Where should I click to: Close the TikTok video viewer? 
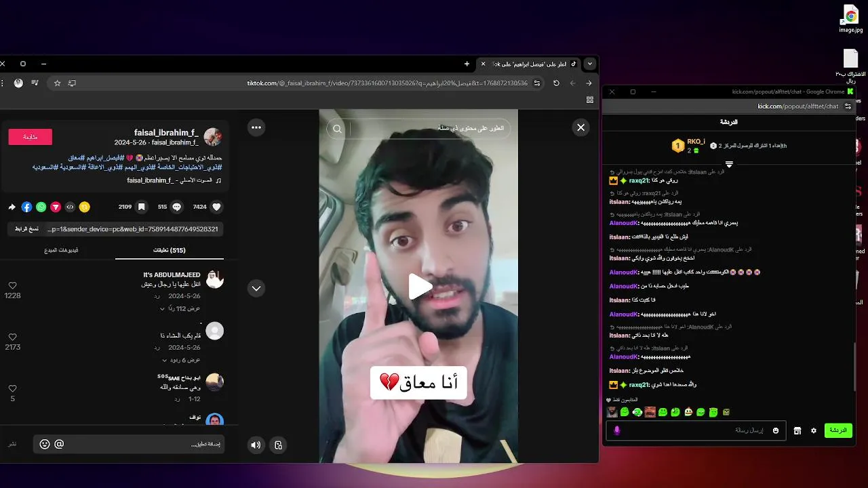580,127
